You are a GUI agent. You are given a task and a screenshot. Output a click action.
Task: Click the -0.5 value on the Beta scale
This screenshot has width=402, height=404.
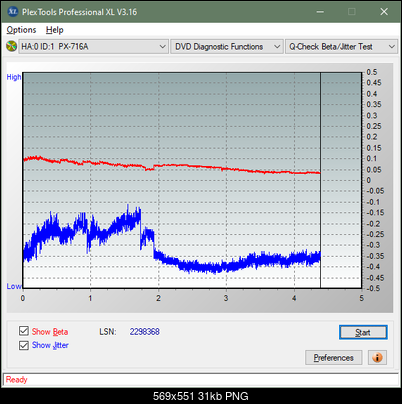(373, 288)
